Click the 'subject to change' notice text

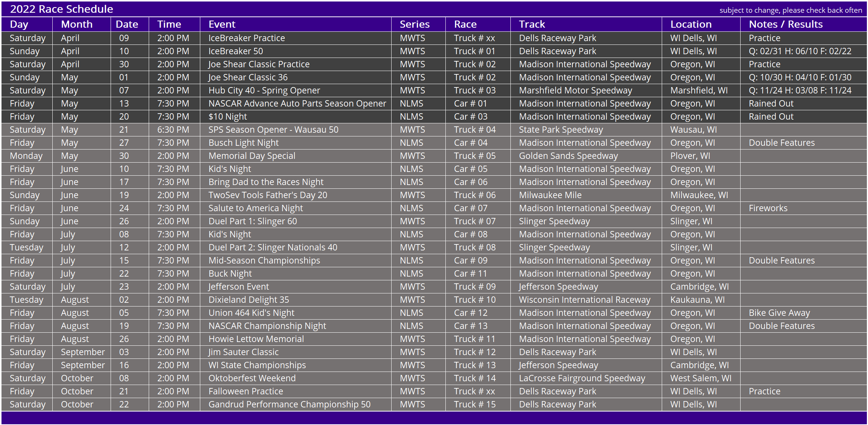tap(791, 10)
